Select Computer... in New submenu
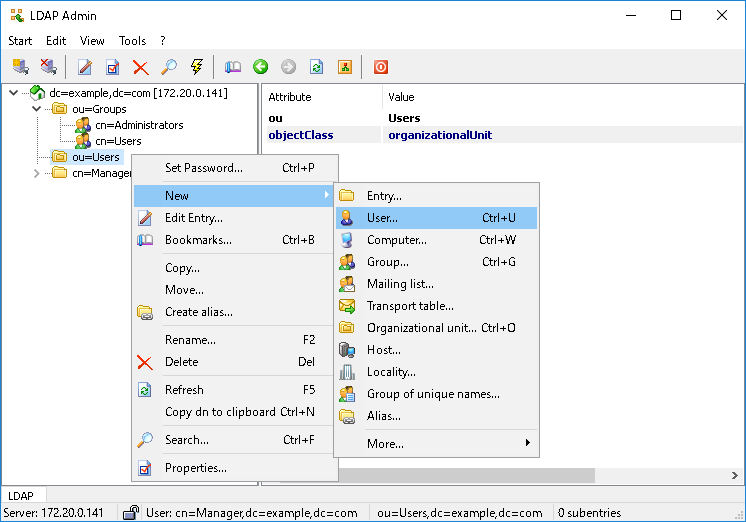Screen dimensions: 746x522 coord(436,240)
